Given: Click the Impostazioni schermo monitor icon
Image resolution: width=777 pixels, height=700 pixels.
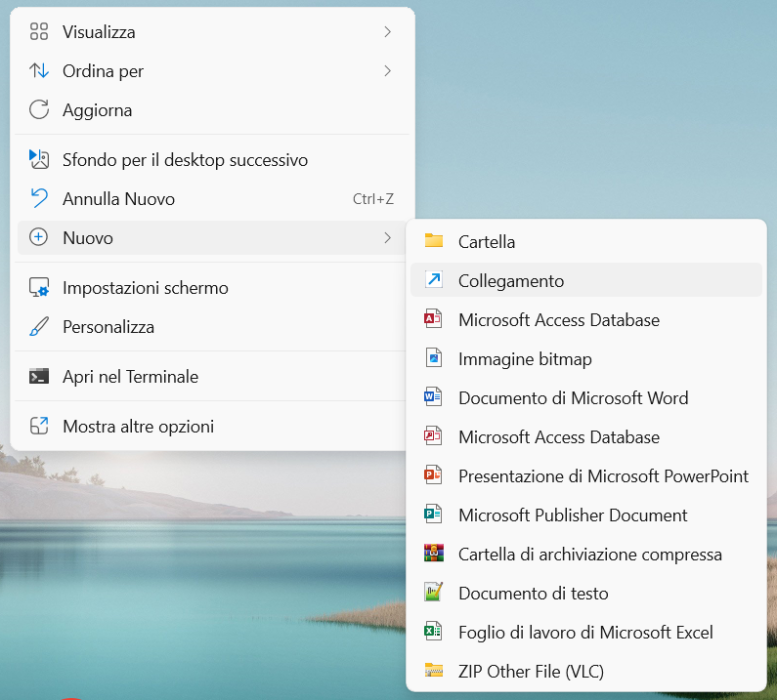Looking at the screenshot, I should (39, 288).
